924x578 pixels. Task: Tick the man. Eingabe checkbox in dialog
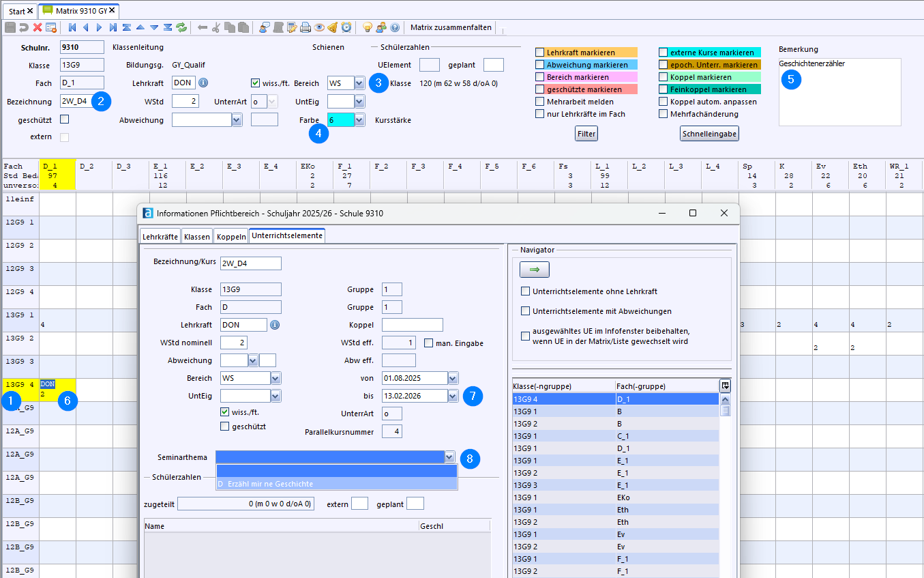pos(428,343)
